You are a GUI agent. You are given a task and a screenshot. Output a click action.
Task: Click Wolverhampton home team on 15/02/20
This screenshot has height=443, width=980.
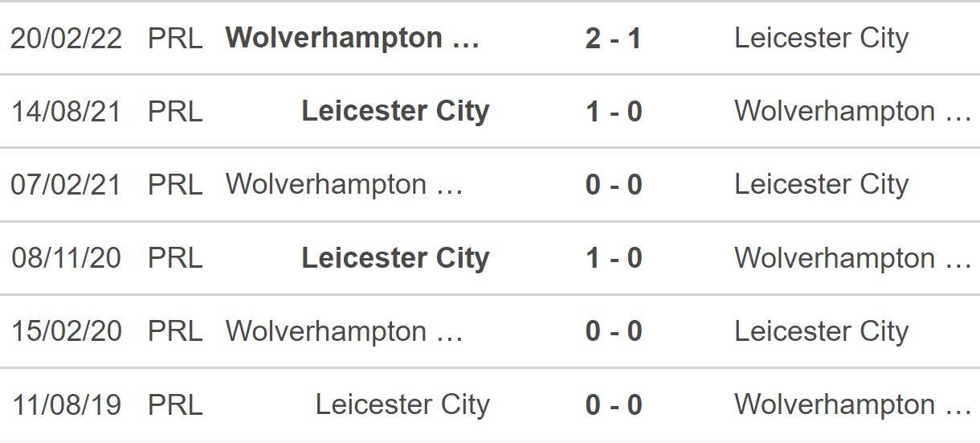345,331
